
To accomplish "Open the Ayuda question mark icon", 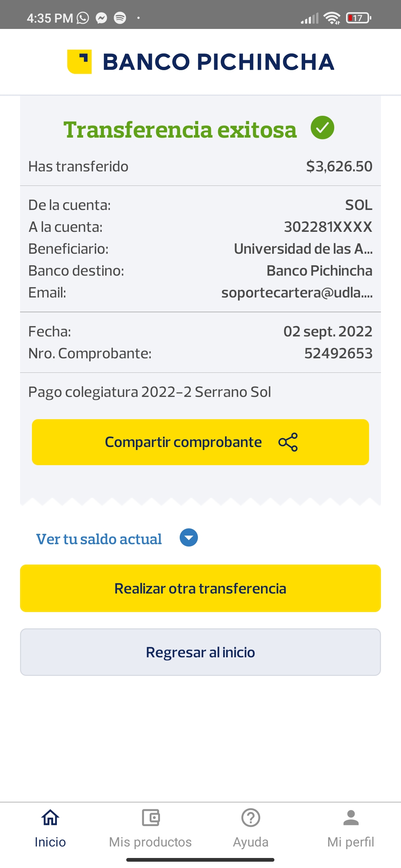I will pos(251,818).
